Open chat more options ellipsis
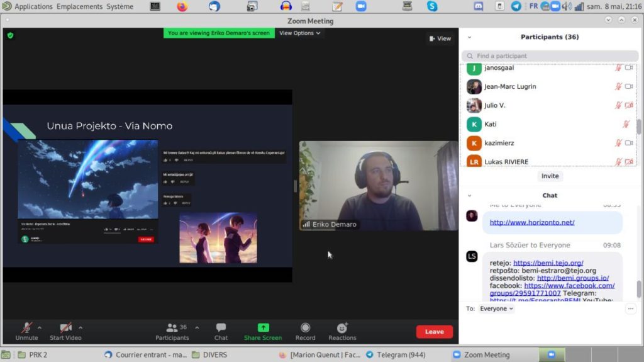The image size is (644, 362). click(630, 308)
